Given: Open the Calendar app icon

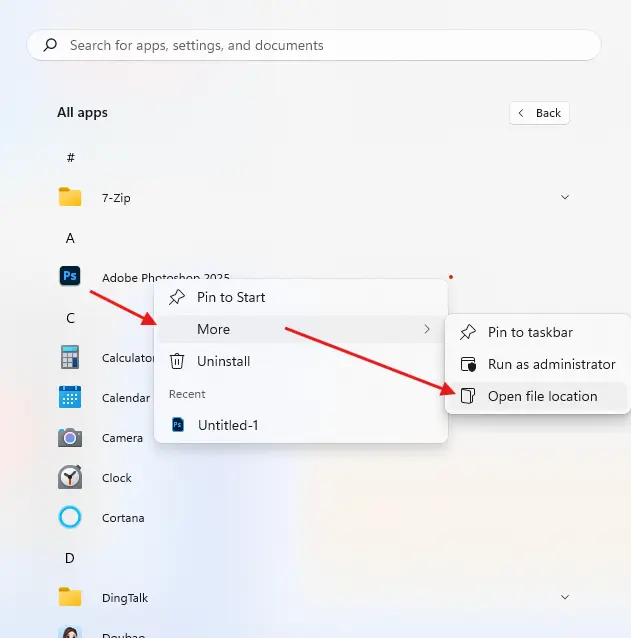Looking at the screenshot, I should 70,397.
